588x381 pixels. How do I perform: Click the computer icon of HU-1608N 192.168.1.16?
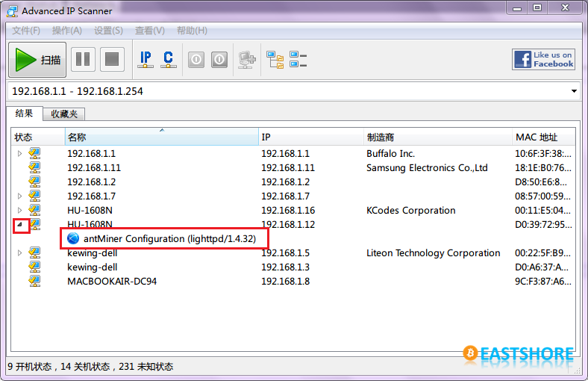(34, 210)
